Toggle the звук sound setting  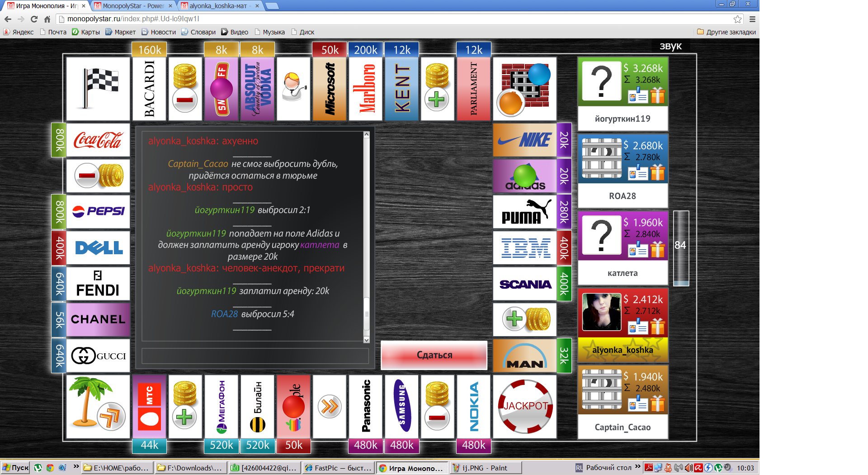tap(670, 46)
